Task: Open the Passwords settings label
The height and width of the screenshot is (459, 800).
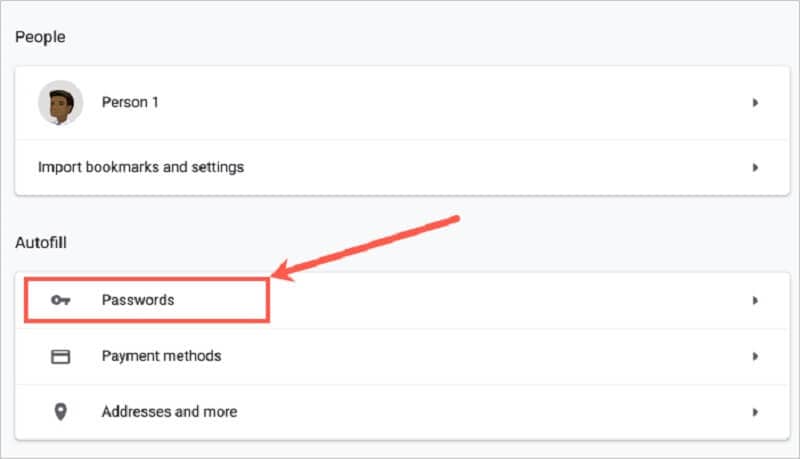Action: pos(138,300)
